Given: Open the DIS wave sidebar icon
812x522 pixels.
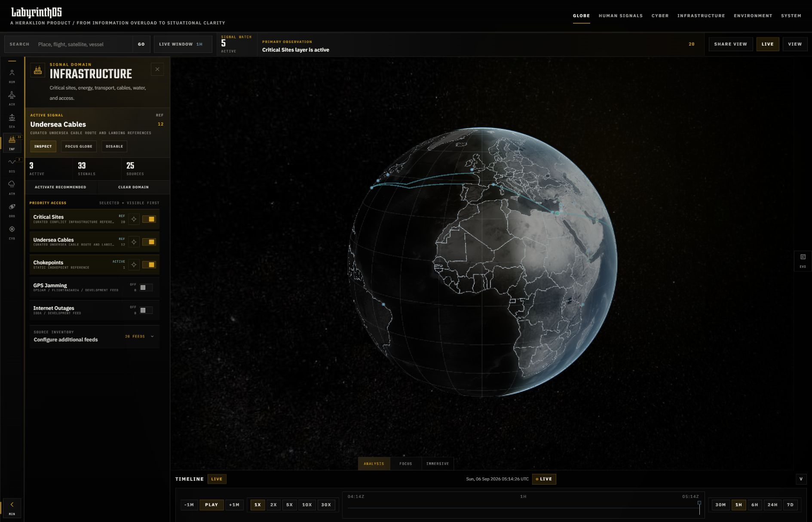Looking at the screenshot, I should pos(12,165).
